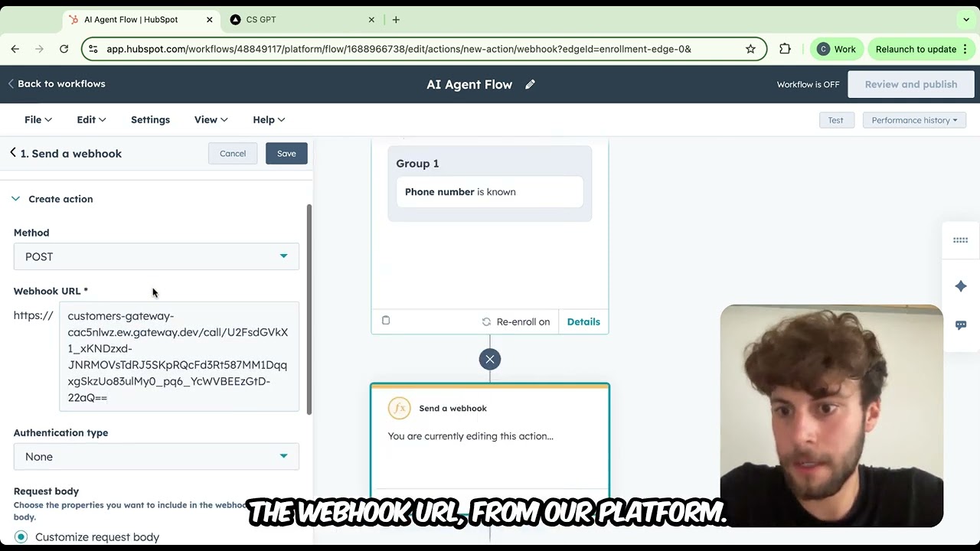Close the AI Agent Flow HubSpot tab
This screenshot has height=551, width=980.
(209, 20)
